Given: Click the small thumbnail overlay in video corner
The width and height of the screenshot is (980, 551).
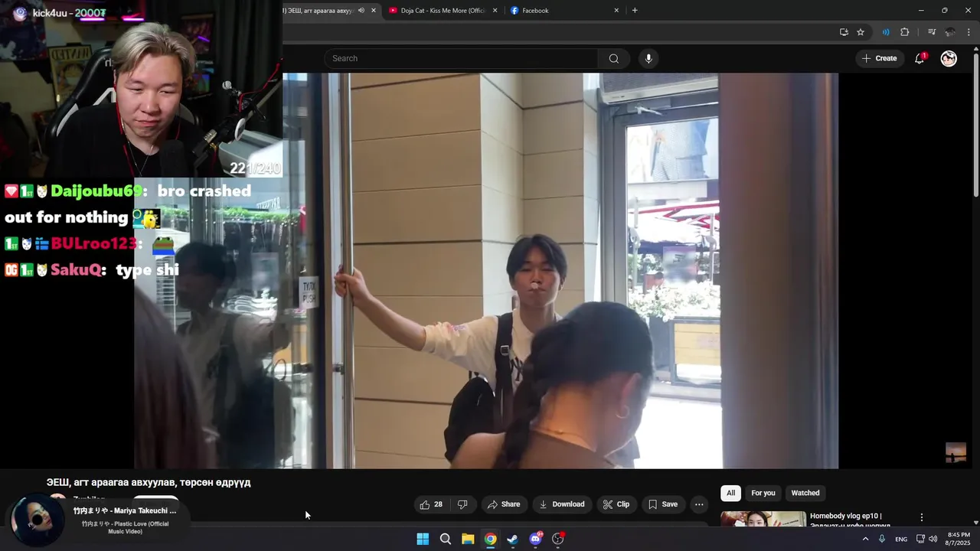Looking at the screenshot, I should click(x=955, y=452).
